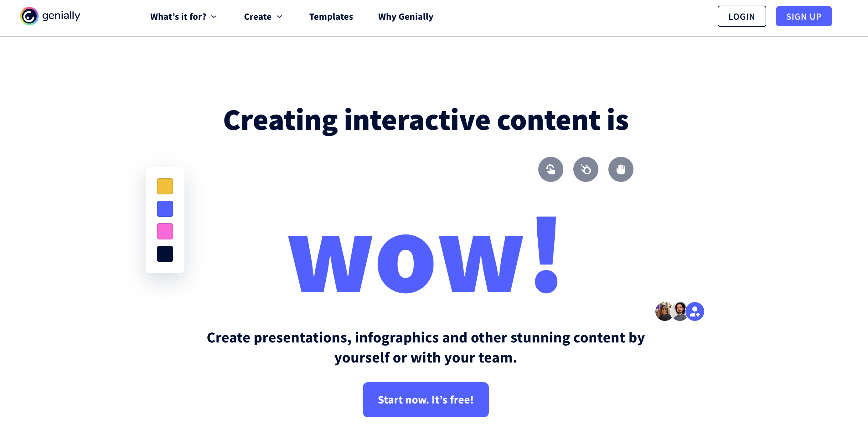Open the Why Genially menu item
868x437 pixels.
405,16
